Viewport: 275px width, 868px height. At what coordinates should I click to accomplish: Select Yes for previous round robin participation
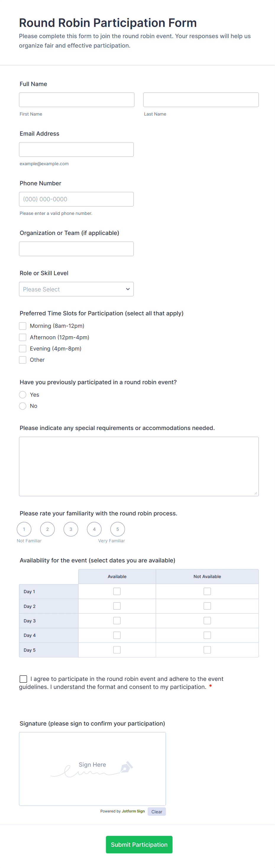tap(22, 394)
